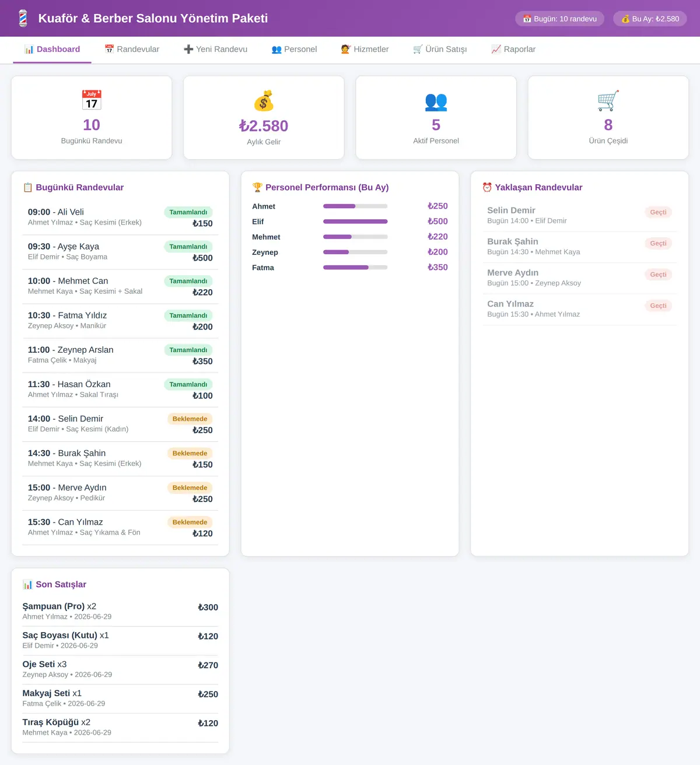The image size is (700, 765).
Task: Select the 11:00 Zeynep Arslan appointment
Action: [120, 355]
